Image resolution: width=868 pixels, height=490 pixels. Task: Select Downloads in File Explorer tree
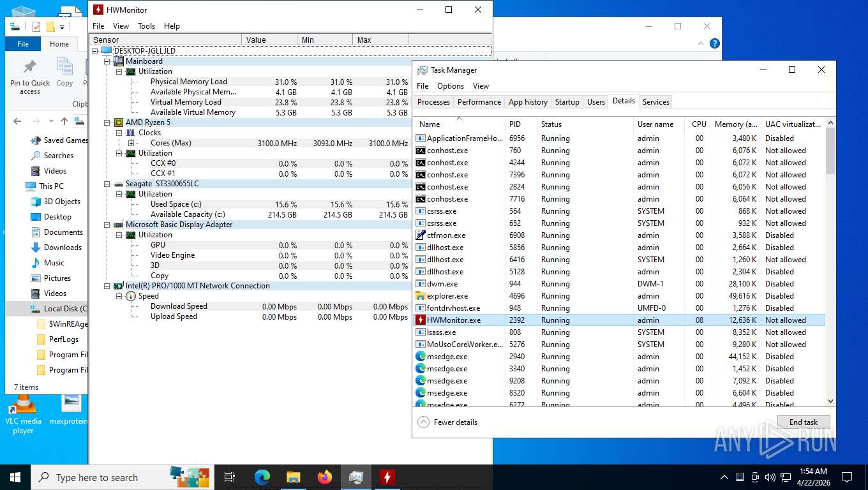(x=63, y=248)
